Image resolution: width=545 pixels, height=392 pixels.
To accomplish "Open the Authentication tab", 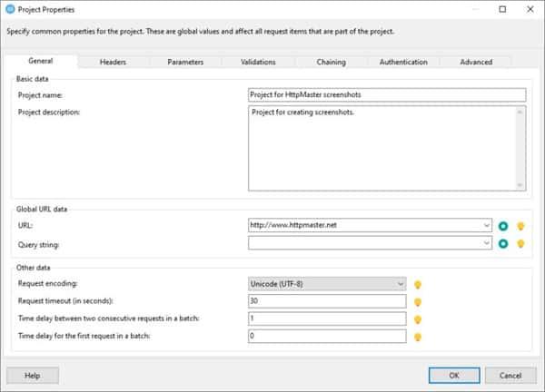I will click(x=403, y=62).
